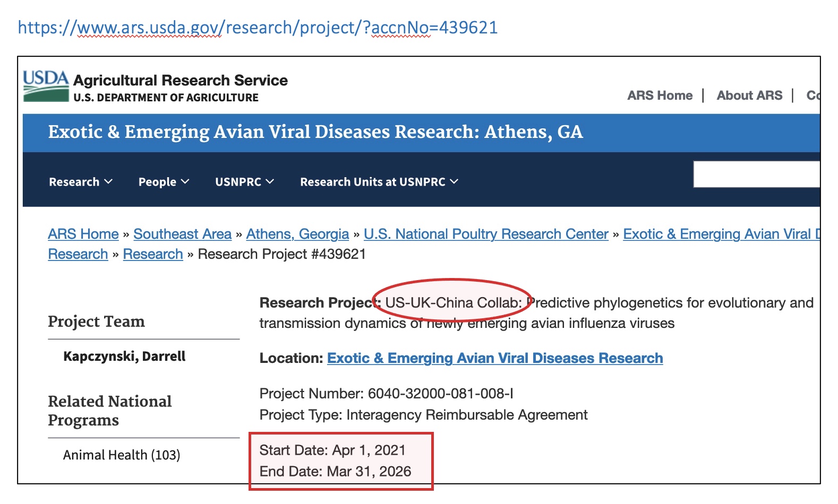Click inside the site search field
This screenshot has width=838, height=504.
pos(756,175)
